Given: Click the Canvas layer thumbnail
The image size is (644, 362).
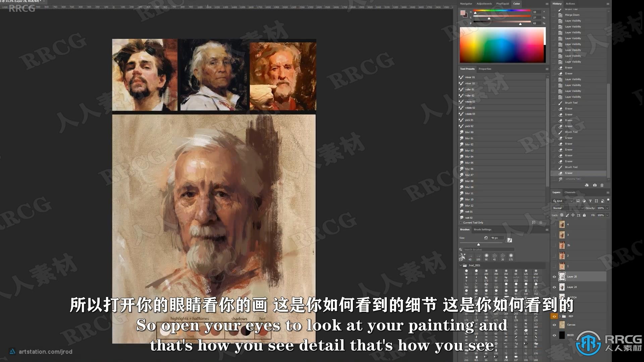Looking at the screenshot, I should 562,325.
